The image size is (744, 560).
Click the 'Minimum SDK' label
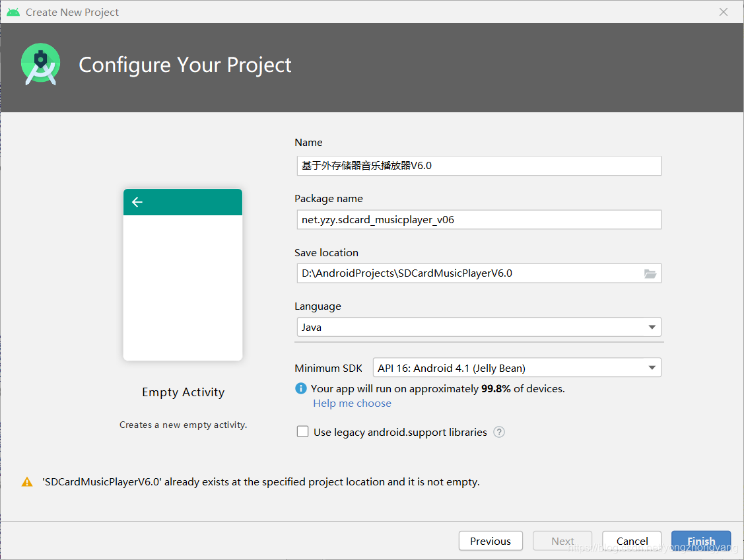point(328,368)
